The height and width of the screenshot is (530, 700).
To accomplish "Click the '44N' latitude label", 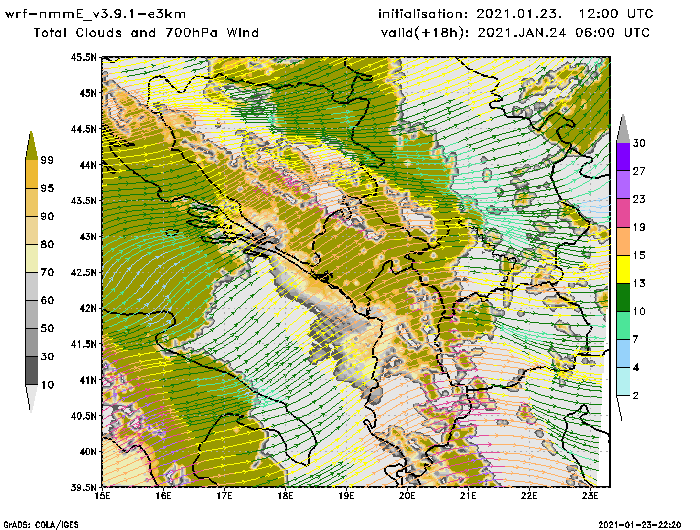I will (x=88, y=165).
